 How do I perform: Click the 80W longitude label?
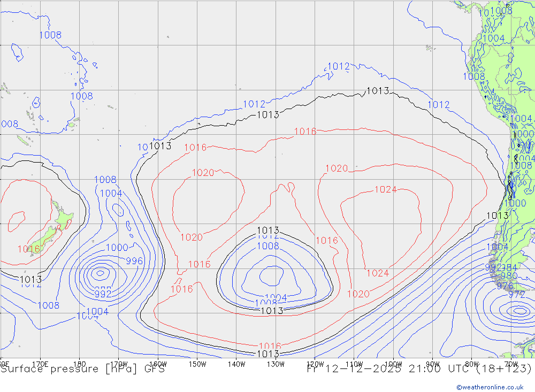click(472, 364)
